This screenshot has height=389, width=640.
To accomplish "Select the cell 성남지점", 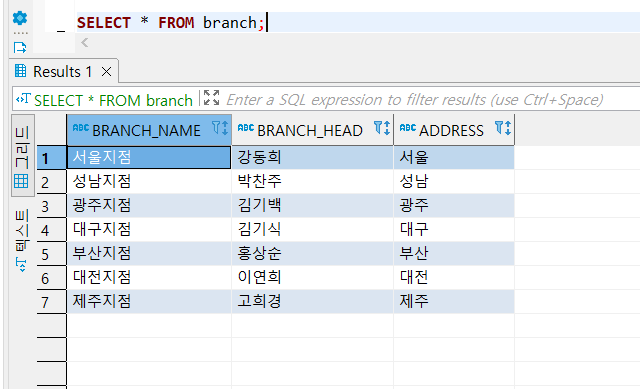I will point(149,182).
